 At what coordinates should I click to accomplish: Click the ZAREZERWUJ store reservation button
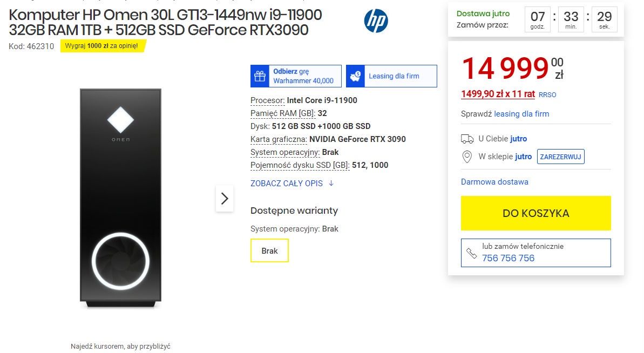[x=561, y=157]
